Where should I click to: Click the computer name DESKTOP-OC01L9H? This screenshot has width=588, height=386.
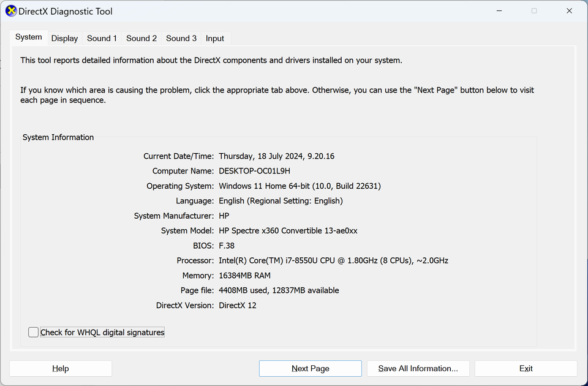point(254,171)
